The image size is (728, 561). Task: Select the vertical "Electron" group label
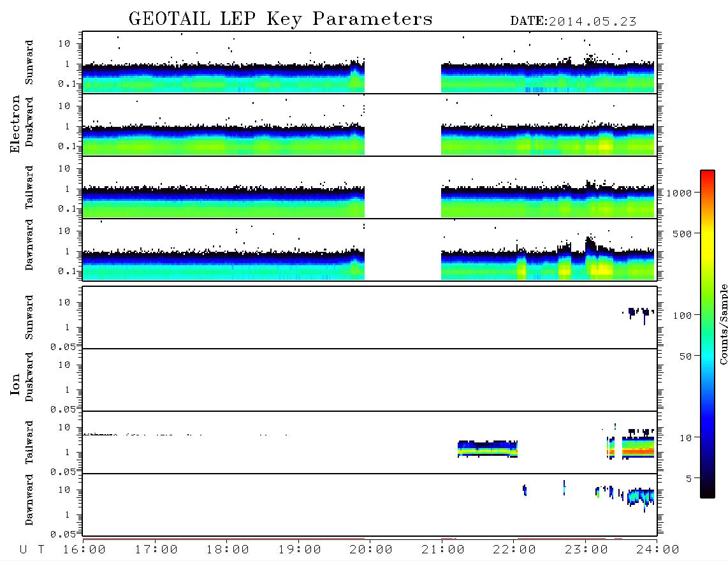[x=15, y=124]
